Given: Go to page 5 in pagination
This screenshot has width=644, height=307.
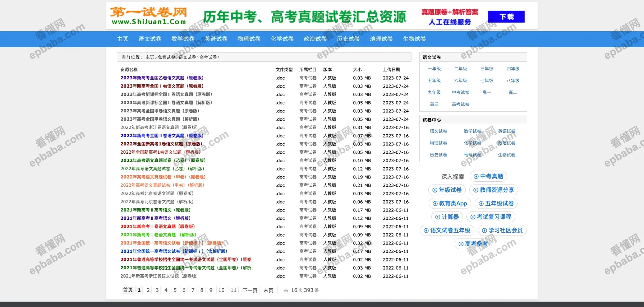Looking at the screenshot, I should click(175, 290).
